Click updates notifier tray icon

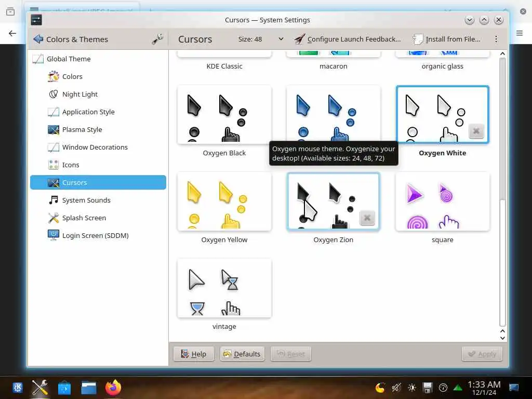pos(443,388)
